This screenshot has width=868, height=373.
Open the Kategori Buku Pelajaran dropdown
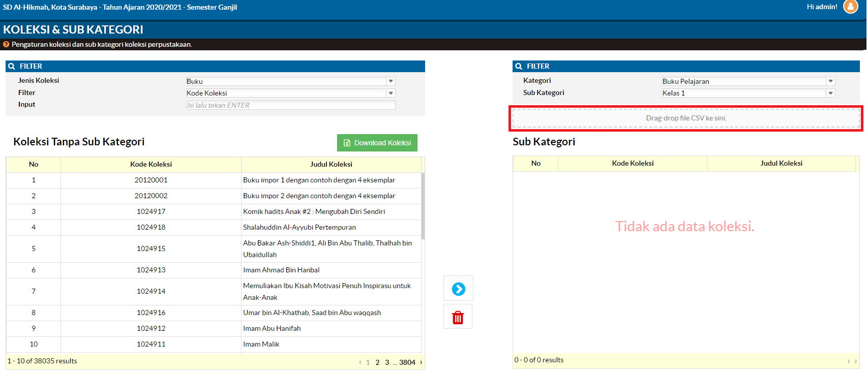pos(748,81)
